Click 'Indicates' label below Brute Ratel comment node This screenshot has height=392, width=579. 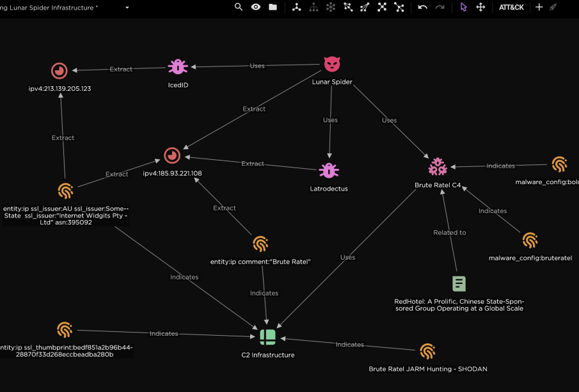point(264,293)
